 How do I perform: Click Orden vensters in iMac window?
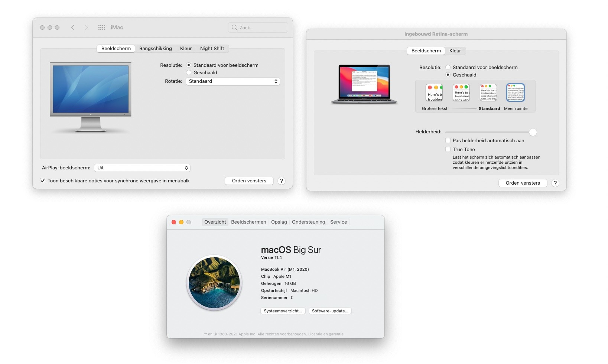[249, 181]
